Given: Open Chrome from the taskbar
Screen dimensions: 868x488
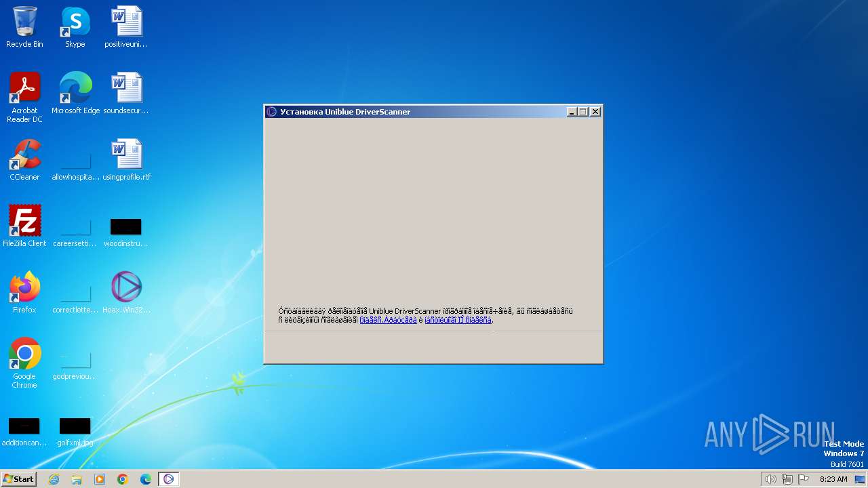Looking at the screenshot, I should 123,479.
